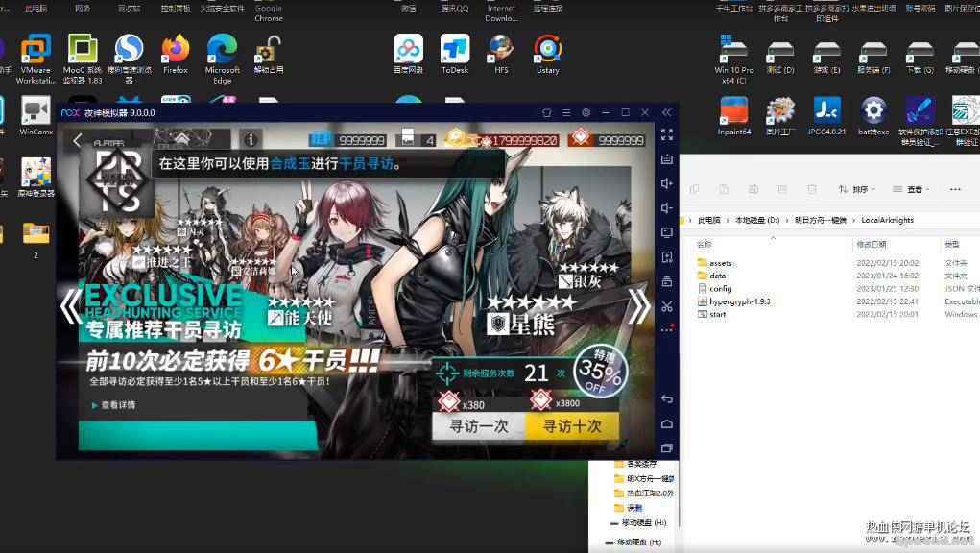The width and height of the screenshot is (980, 553).
Task: Go to next banner with right chevrons
Action: coord(638,306)
